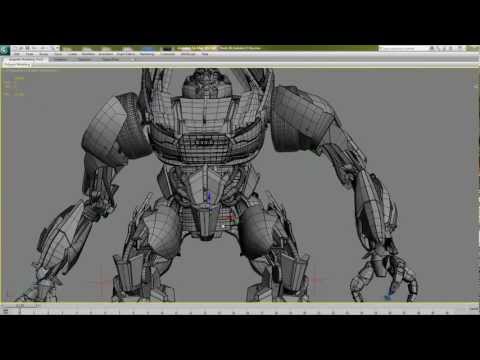Open the Graph Editors menu
Viewport: 480px width, 360px height.
(x=126, y=54)
